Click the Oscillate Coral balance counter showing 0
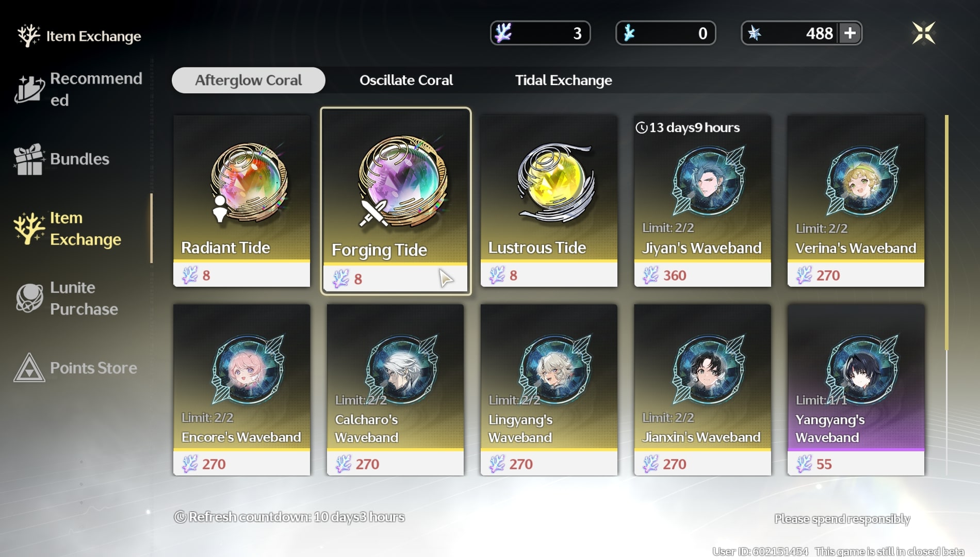Screen dimensions: 980x557 665,34
